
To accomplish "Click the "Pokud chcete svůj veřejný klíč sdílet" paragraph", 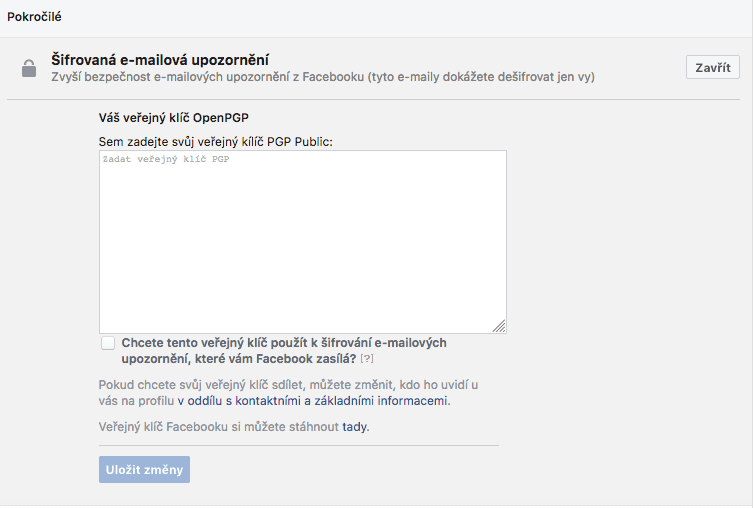I will coord(288,384).
